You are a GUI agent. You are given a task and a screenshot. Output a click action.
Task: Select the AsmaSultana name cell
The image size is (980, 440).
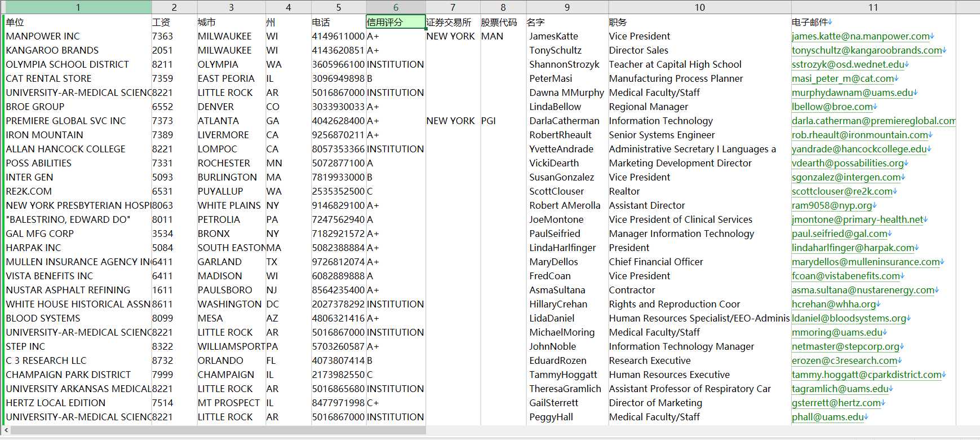567,290
